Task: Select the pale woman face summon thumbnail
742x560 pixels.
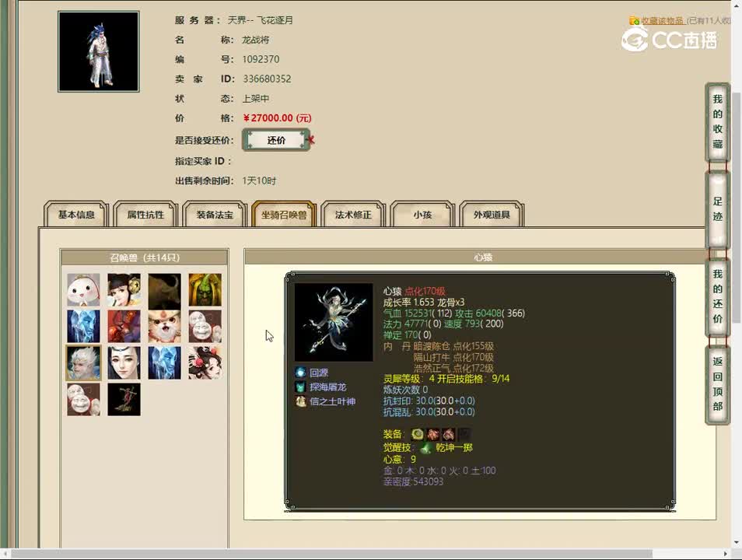Action: pyautogui.click(x=124, y=362)
